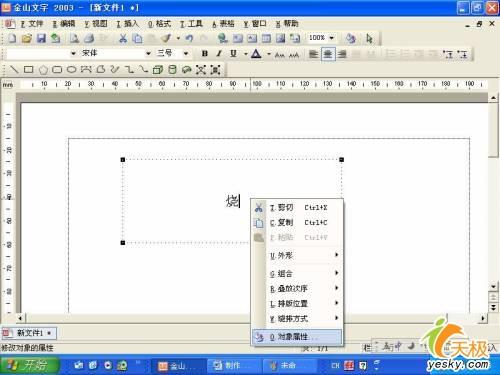Click font color A swatch button
500x375 pixels.
[256, 54]
